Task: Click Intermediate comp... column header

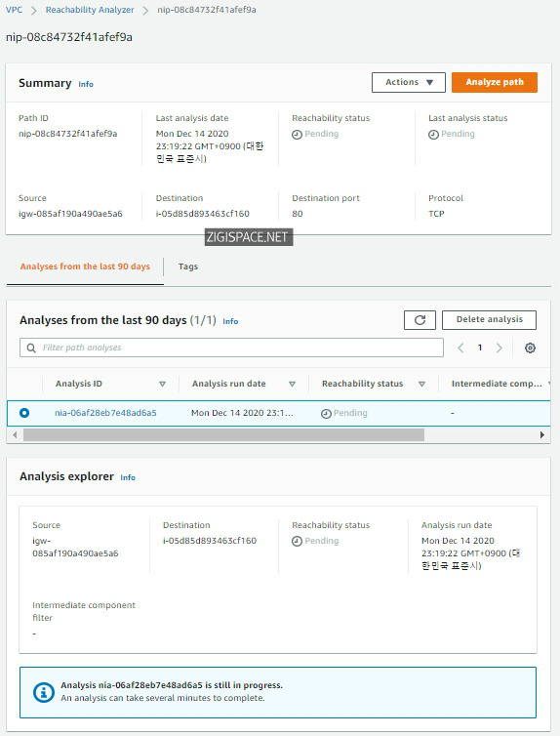Action: click(497, 384)
